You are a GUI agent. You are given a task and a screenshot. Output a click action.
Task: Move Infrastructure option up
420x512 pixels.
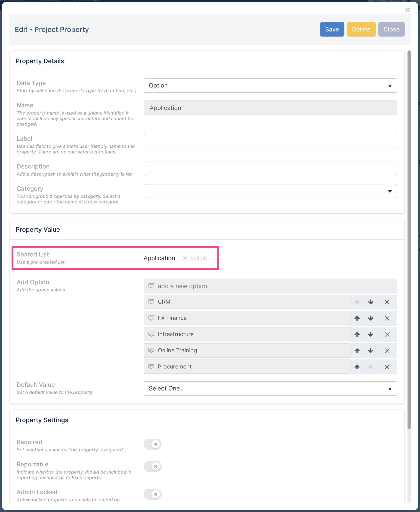tap(357, 334)
